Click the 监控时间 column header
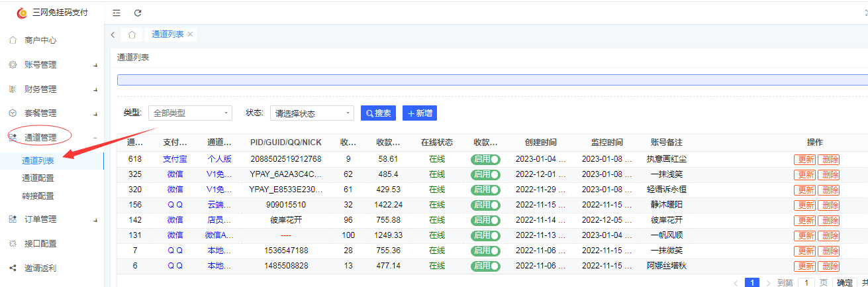Image resolution: width=868 pixels, height=287 pixels. click(606, 143)
